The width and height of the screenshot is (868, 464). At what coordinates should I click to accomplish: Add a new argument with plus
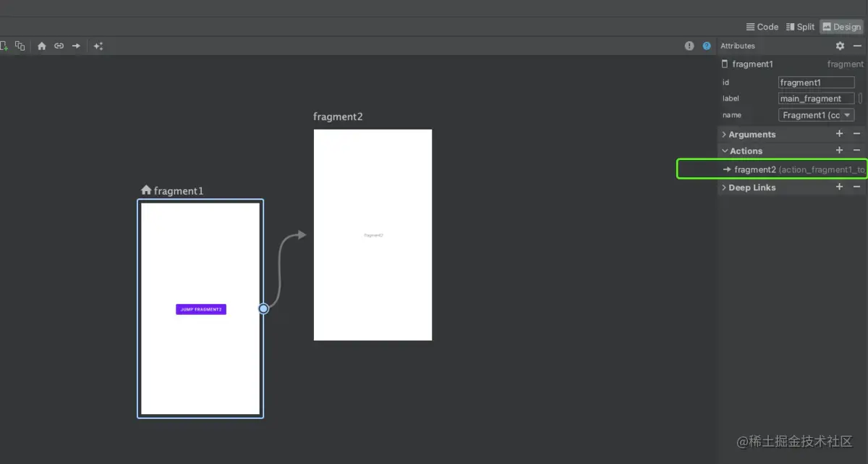[x=839, y=134]
